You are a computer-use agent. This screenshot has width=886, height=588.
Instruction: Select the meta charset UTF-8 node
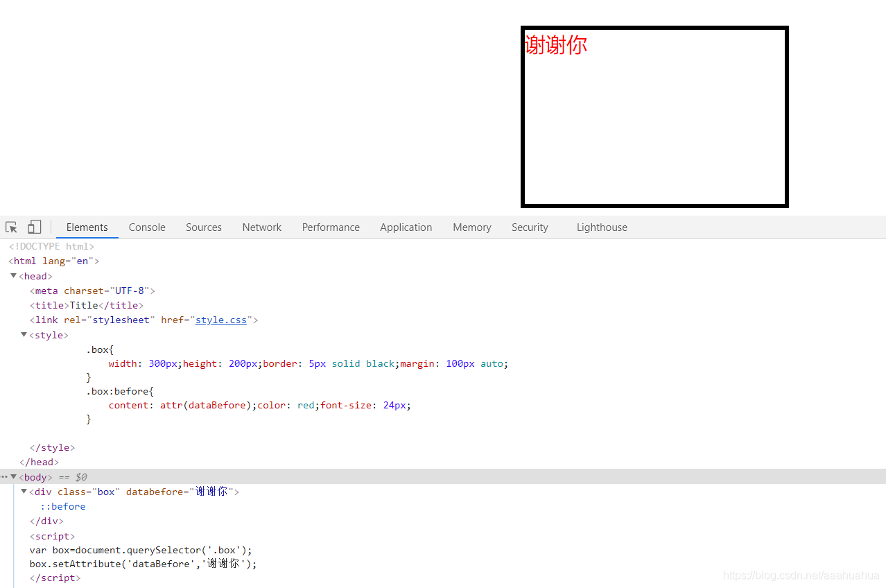(92, 291)
